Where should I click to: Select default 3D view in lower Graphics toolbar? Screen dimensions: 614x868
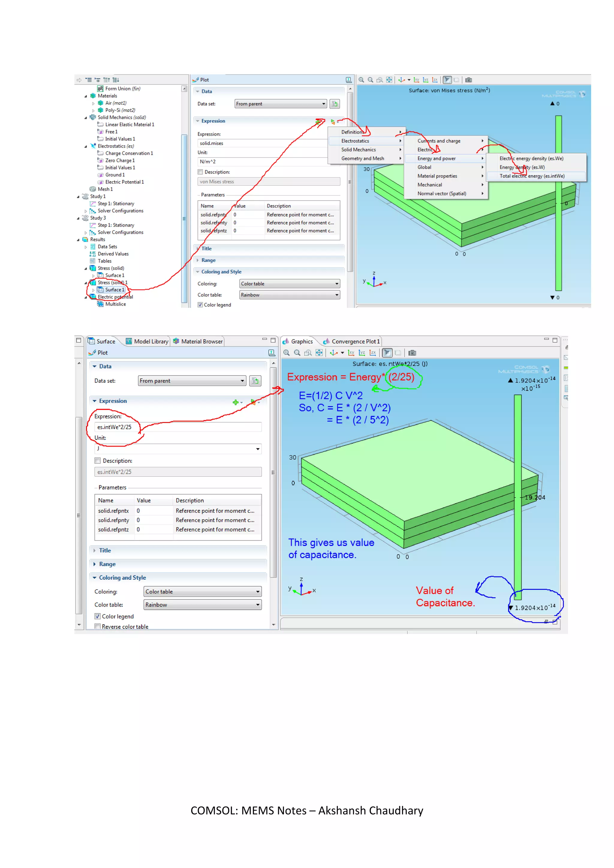click(334, 353)
